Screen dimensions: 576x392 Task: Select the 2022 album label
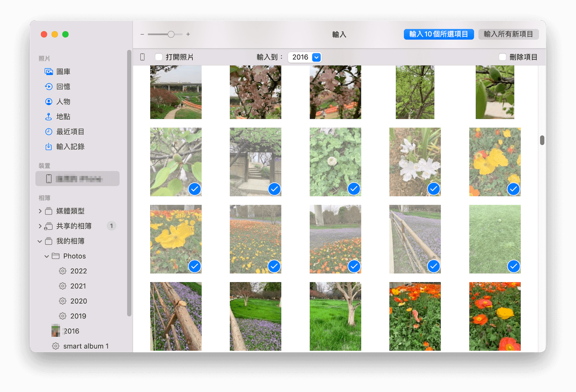pos(78,271)
